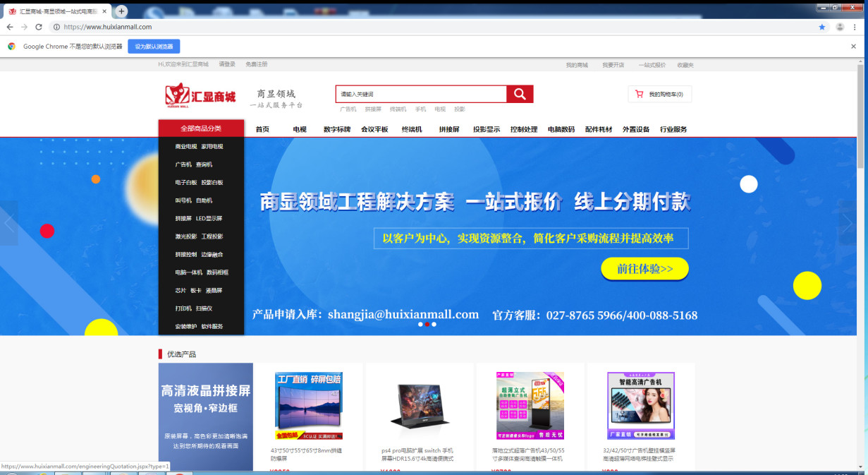Screen dimensions: 868x475
Task: Open the 电脑数码 navigation item
Action: (561, 129)
